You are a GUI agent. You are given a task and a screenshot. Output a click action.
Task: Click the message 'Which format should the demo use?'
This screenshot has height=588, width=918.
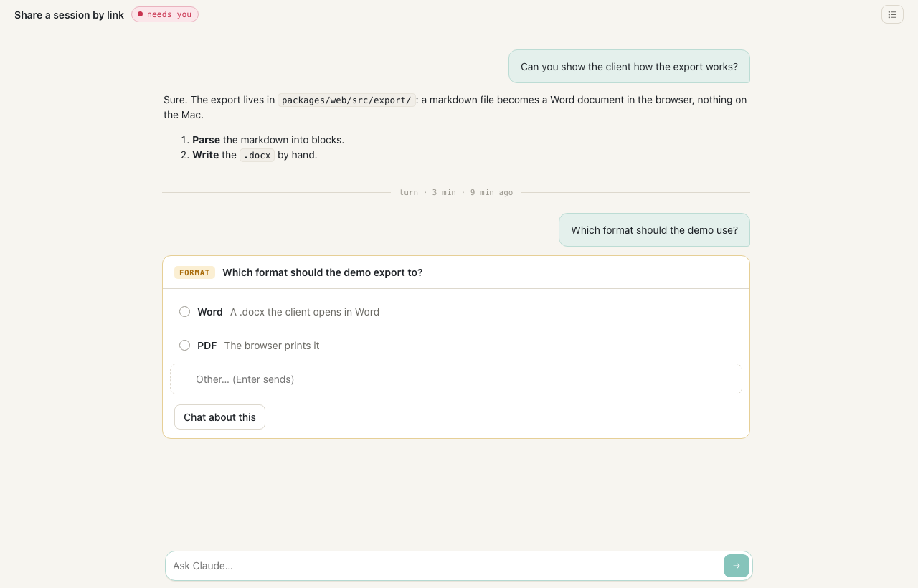(x=654, y=230)
